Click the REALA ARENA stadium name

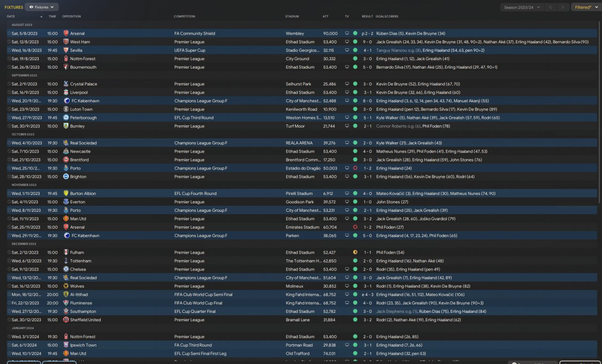click(x=299, y=143)
